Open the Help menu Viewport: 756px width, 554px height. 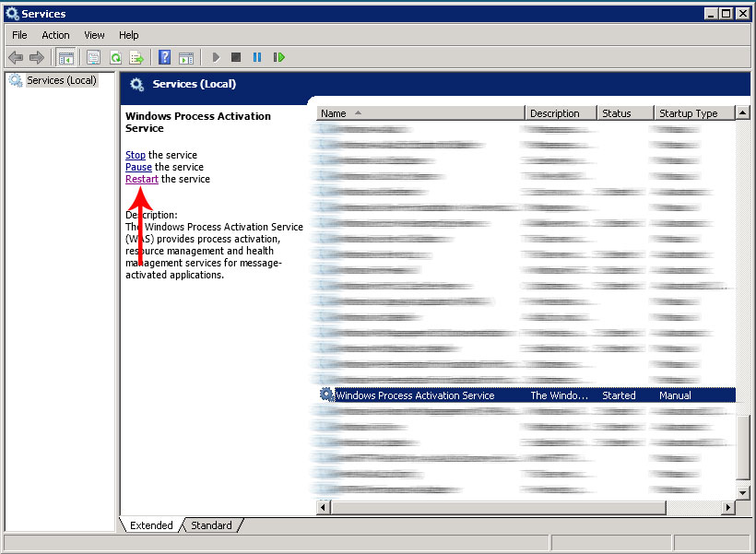[x=129, y=35]
